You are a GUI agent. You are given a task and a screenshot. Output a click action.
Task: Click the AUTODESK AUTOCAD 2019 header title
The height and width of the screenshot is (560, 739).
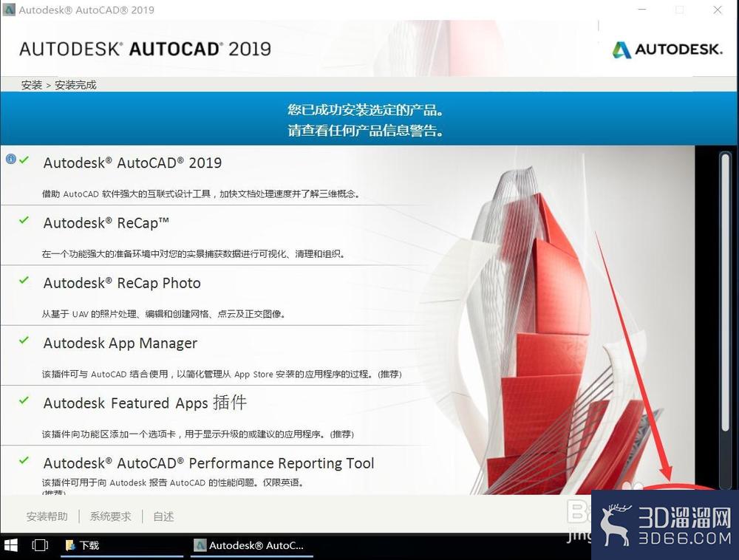(145, 49)
